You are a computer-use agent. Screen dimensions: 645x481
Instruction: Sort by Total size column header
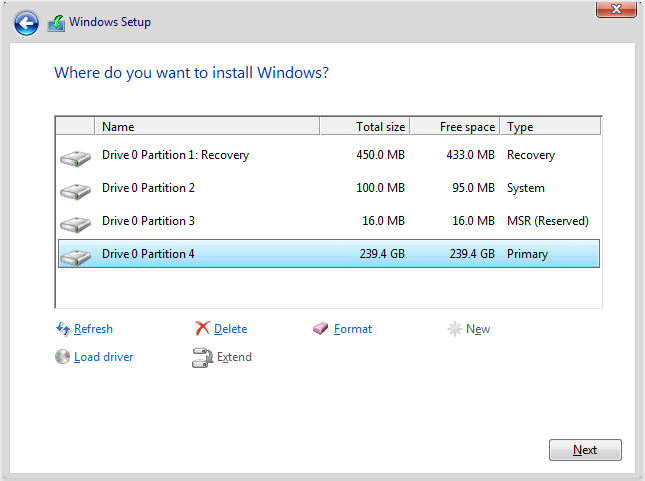coord(364,127)
